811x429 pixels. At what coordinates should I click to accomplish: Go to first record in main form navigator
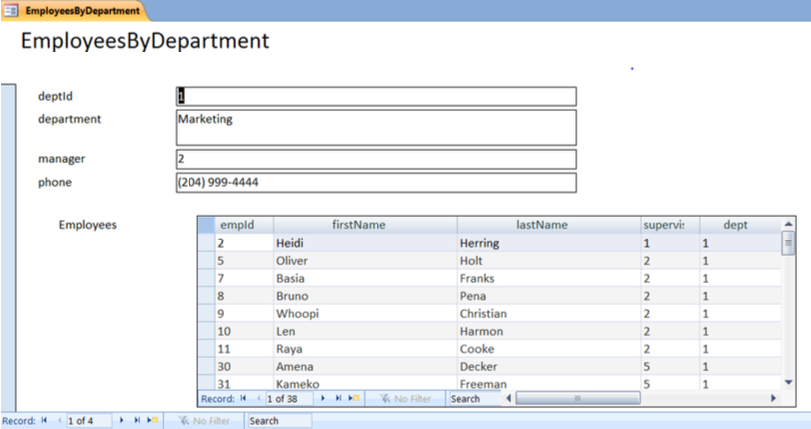point(44,421)
